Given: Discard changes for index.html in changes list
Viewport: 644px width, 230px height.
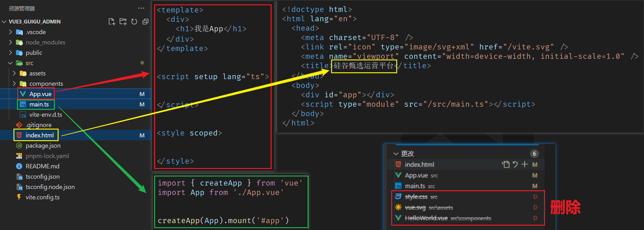Looking at the screenshot, I should point(515,165).
